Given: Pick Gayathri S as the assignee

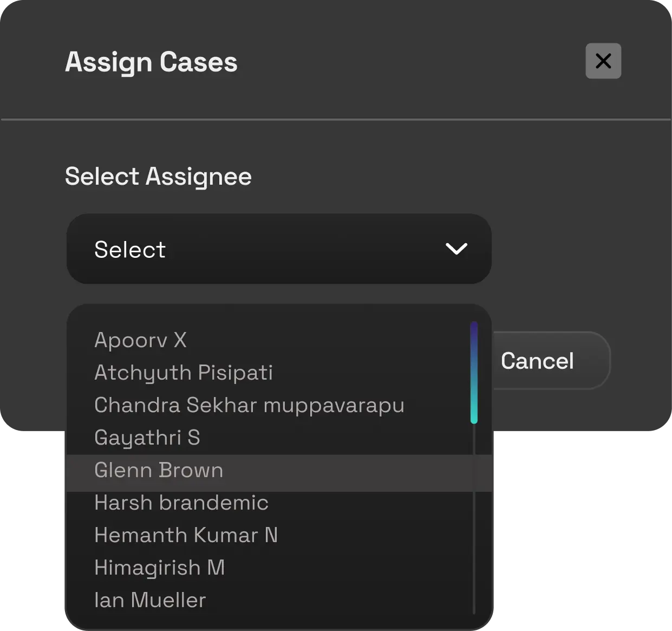Looking at the screenshot, I should click(147, 437).
